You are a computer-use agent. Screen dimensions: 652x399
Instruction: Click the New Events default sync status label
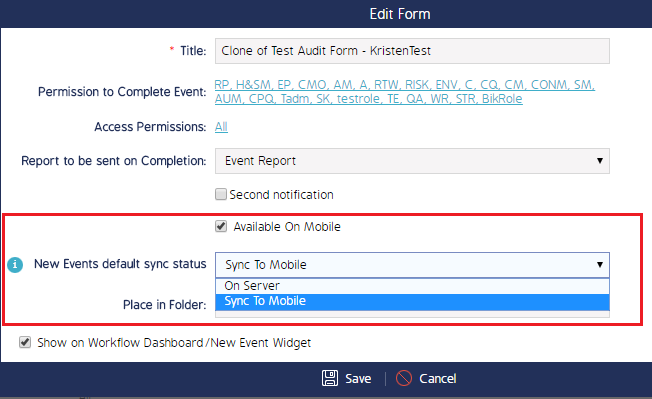120,264
